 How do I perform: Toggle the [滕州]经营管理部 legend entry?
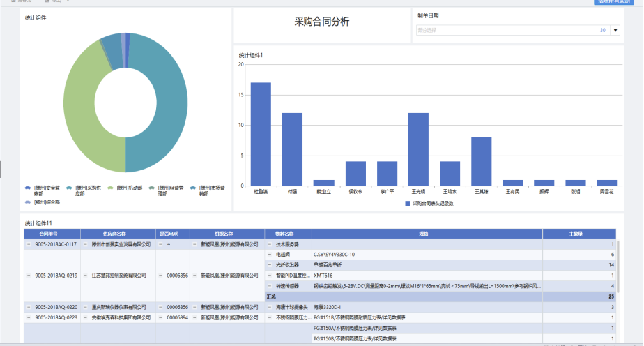point(166,190)
